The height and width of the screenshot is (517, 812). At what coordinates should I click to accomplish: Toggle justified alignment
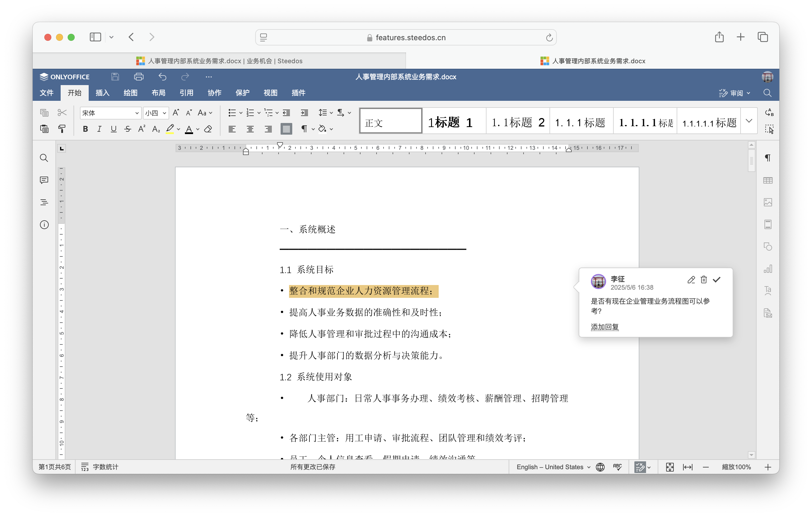(x=286, y=129)
